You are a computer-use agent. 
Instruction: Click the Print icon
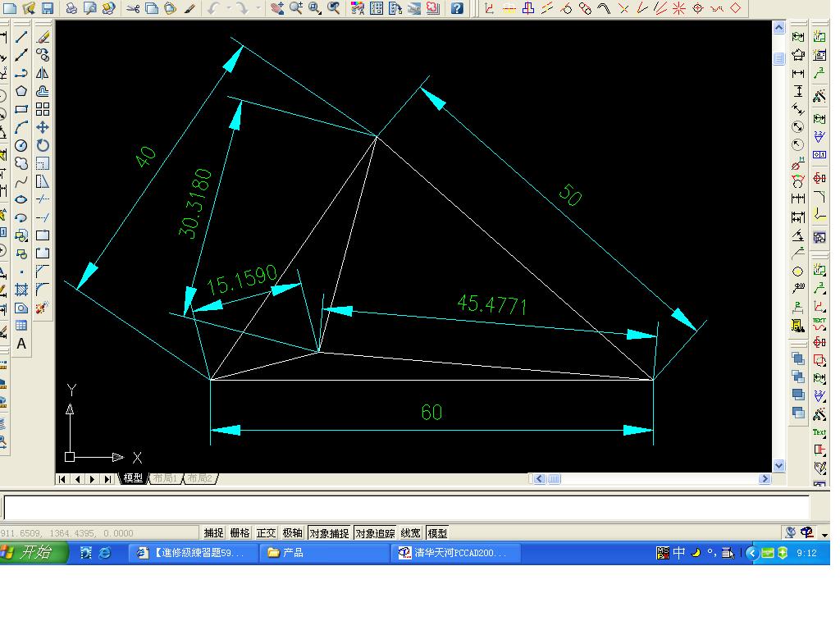[71, 8]
